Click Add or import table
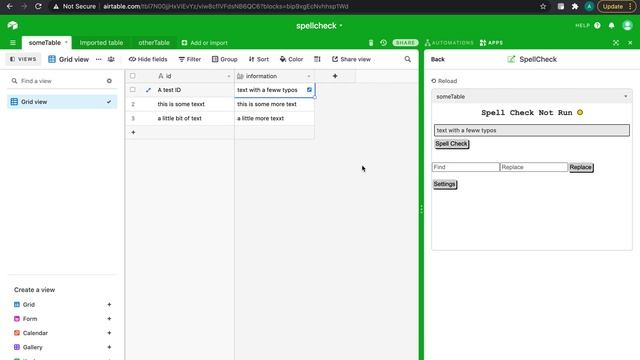This screenshot has width=640, height=360. coord(204,43)
